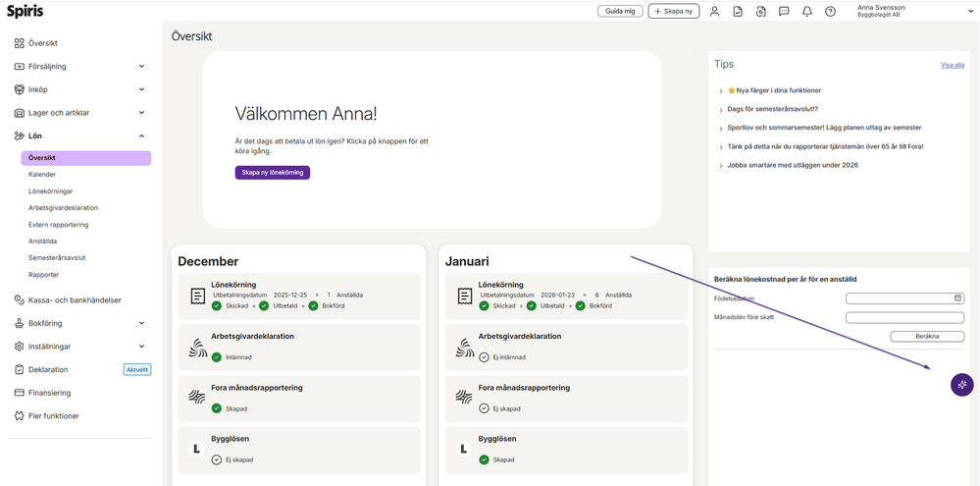This screenshot has height=486, width=980.
Task: Click the Skapa ny lönekörning button
Action: (272, 173)
